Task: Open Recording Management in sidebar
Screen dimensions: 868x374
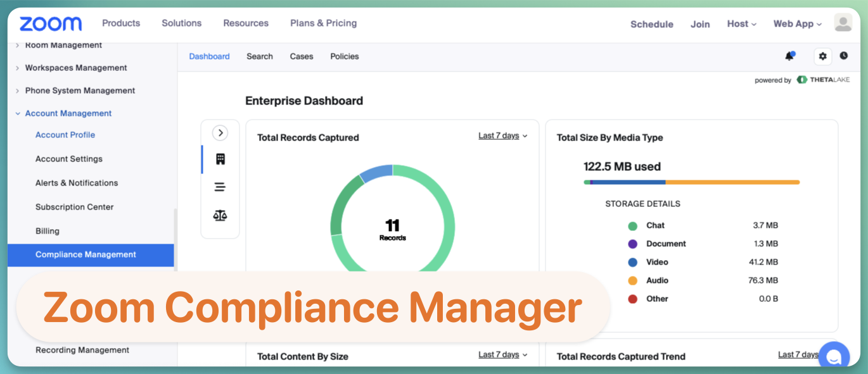Action: coord(82,350)
